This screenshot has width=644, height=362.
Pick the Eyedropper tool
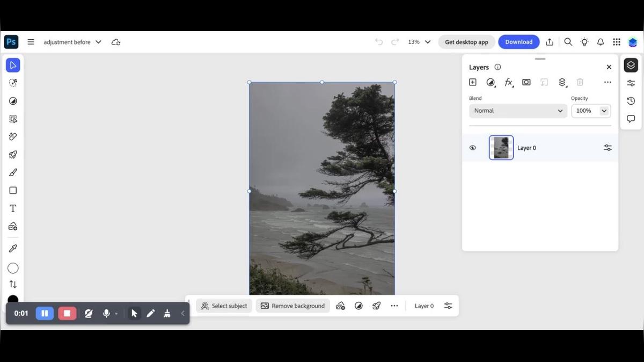(x=13, y=248)
